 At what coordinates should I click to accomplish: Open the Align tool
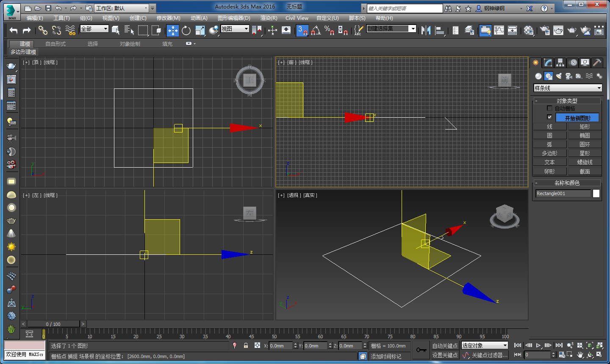coord(440,30)
